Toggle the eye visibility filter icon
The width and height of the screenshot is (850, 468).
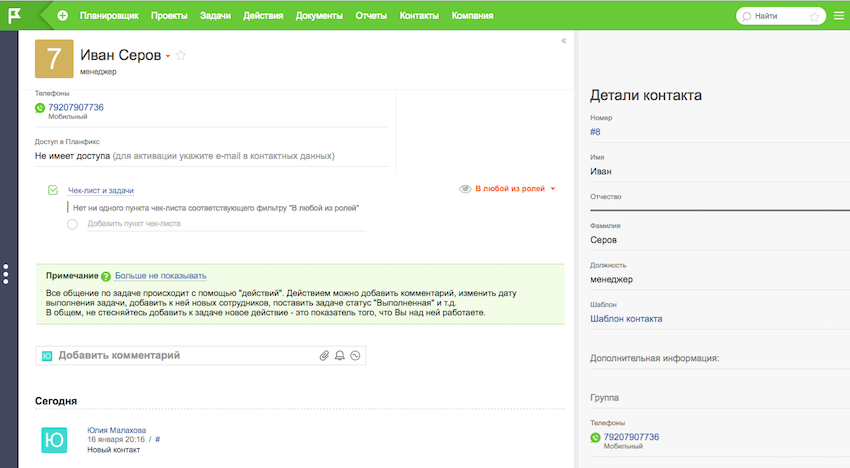pos(464,188)
